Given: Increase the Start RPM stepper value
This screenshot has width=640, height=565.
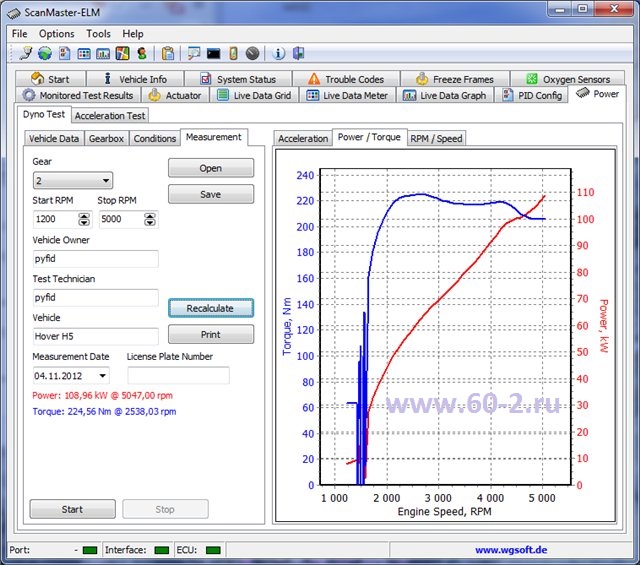Looking at the screenshot, I should [84, 216].
